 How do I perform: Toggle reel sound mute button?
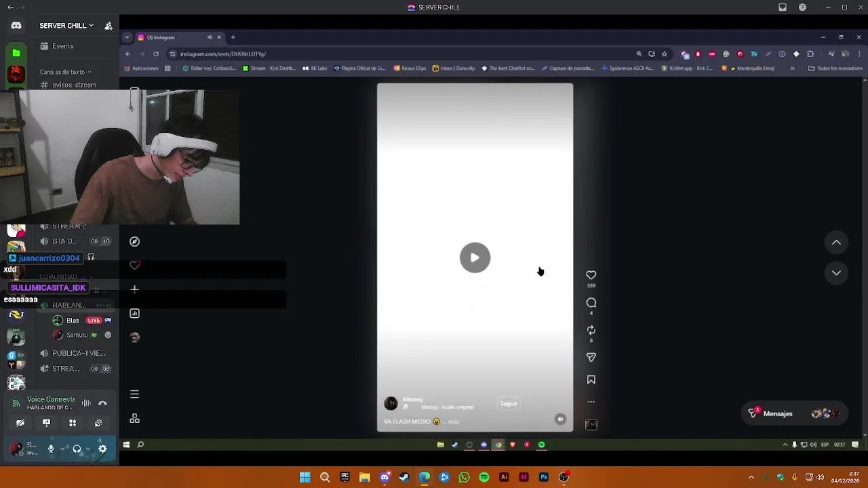560,420
